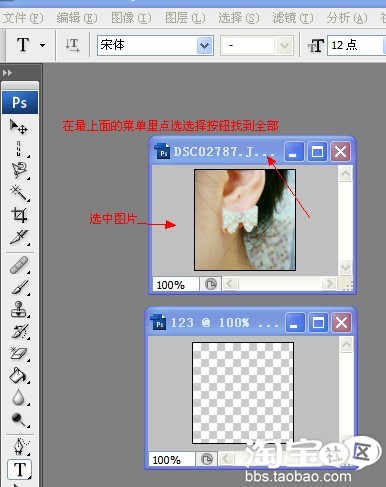Choose the Lasso tool
Image resolution: width=386 pixels, height=487 pixels.
[x=19, y=170]
